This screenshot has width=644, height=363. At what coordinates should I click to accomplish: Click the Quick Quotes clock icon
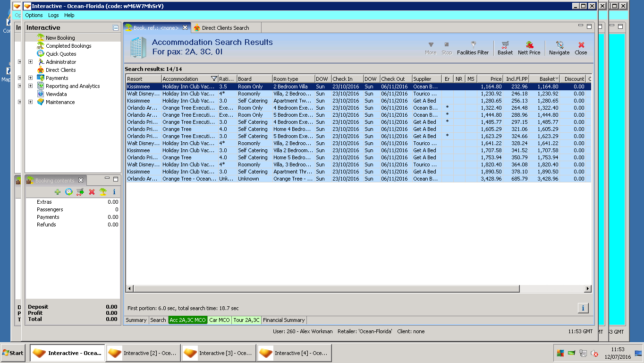coord(41,54)
